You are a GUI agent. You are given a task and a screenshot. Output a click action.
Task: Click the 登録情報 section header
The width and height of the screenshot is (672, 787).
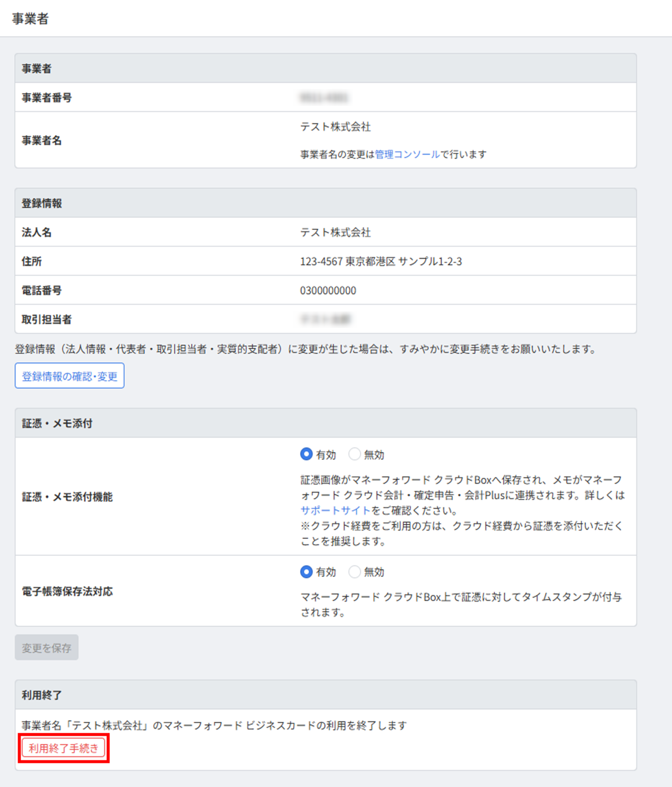pos(42,203)
